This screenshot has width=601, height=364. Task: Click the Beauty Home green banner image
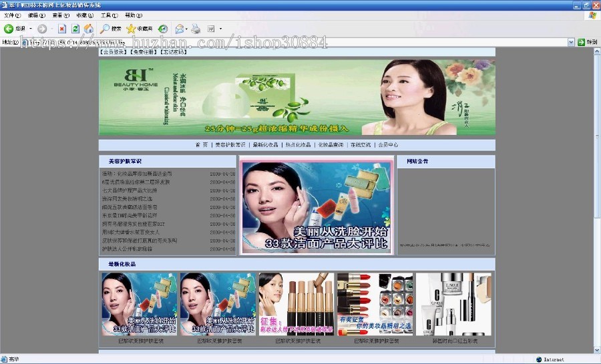click(297, 97)
